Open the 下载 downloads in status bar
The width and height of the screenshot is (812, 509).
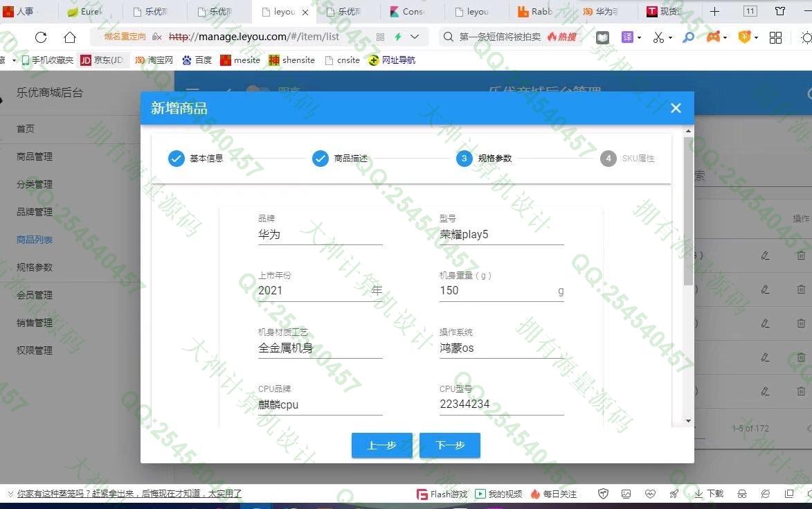tap(709, 494)
